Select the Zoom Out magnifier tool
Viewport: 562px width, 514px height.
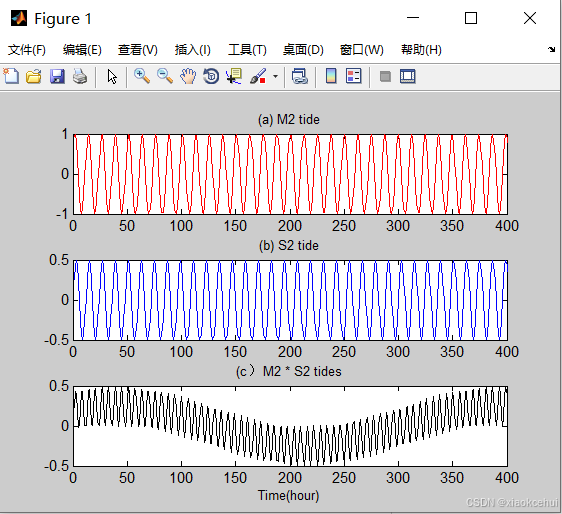[165, 76]
